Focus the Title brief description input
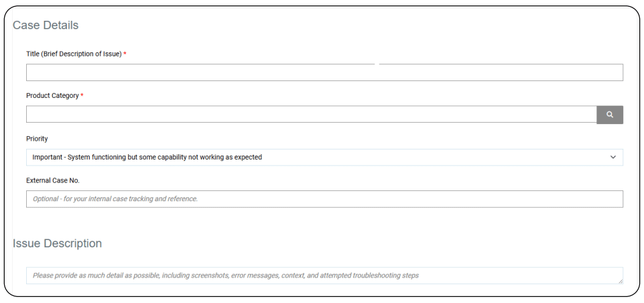644x303 pixels. pyautogui.click(x=324, y=72)
